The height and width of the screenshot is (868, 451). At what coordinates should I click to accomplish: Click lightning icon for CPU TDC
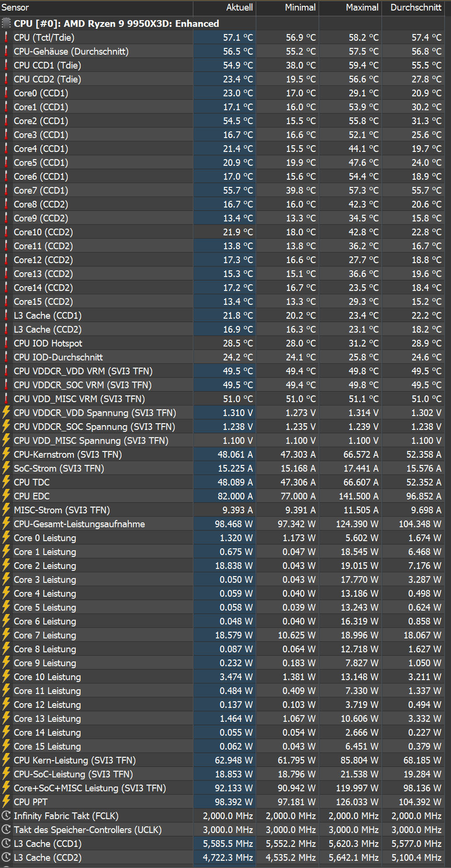pyautogui.click(x=6, y=482)
